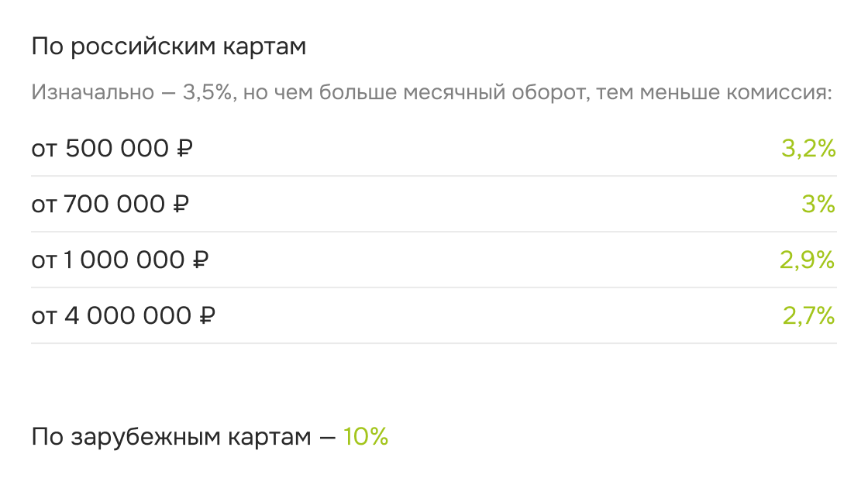Screen dimensions: 868x485
Task: Click the 'По российским картам' heading
Action: [168, 46]
